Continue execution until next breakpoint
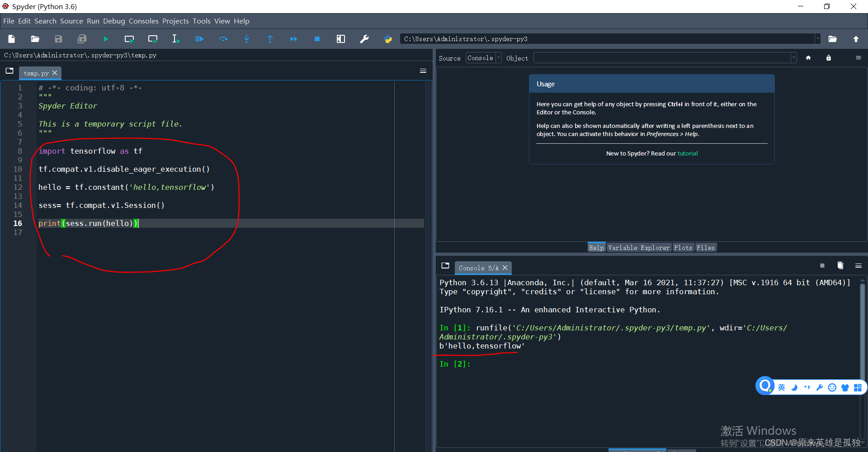Viewport: 868px width, 452px height. [x=294, y=39]
